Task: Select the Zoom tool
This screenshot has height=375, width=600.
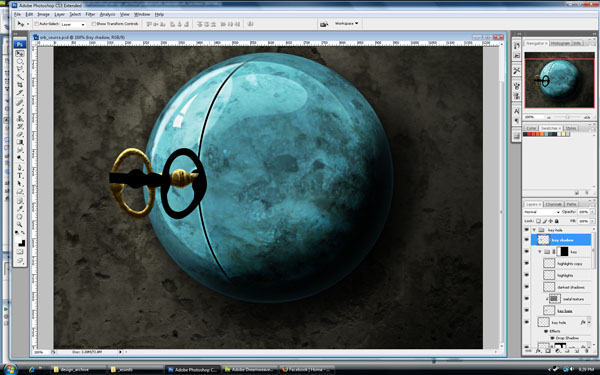Action: coord(20,225)
